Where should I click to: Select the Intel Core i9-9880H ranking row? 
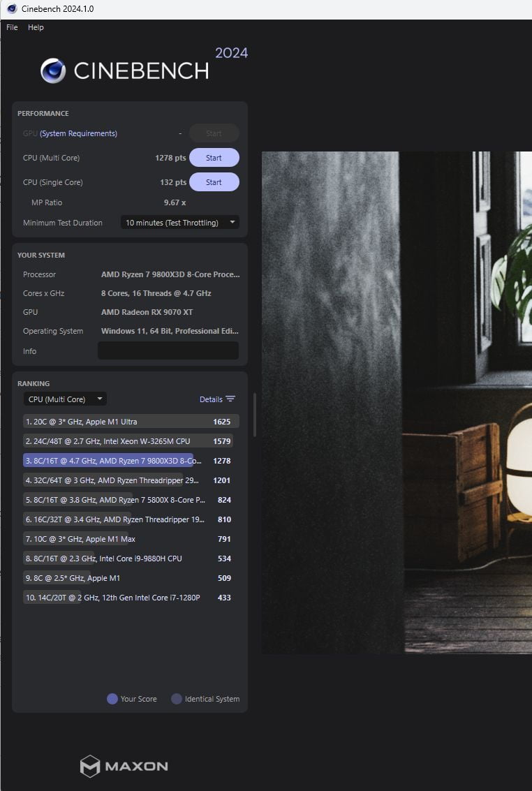[x=131, y=559]
